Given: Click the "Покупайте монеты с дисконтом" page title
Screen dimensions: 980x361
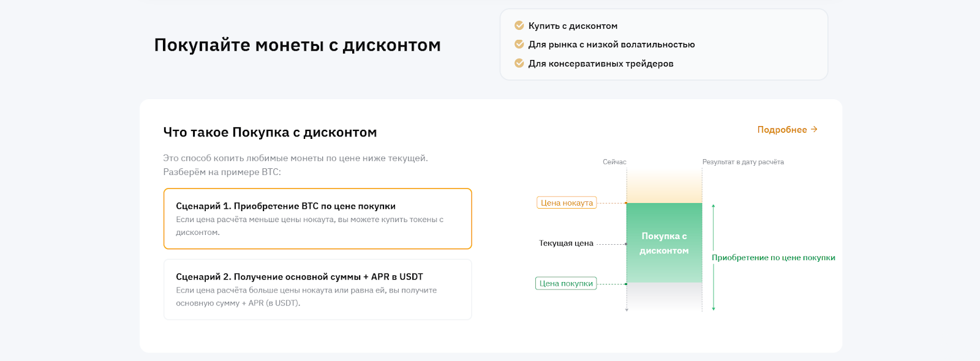Looking at the screenshot, I should (297, 45).
